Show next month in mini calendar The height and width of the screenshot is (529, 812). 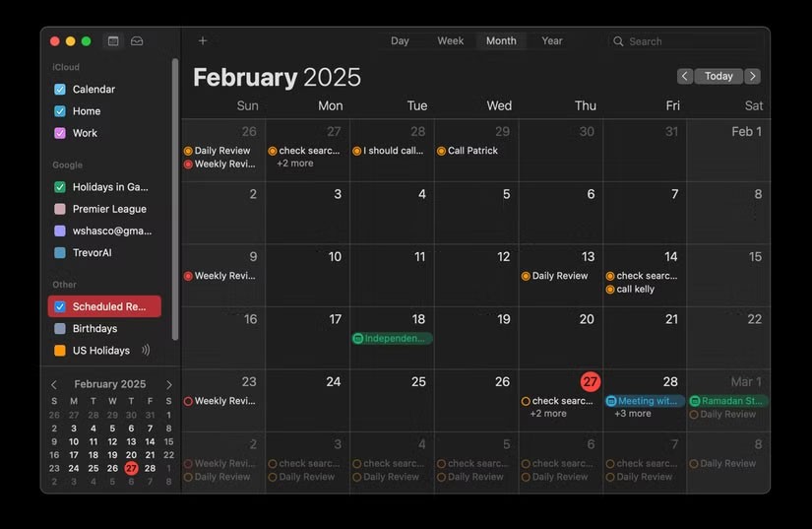[x=169, y=384]
